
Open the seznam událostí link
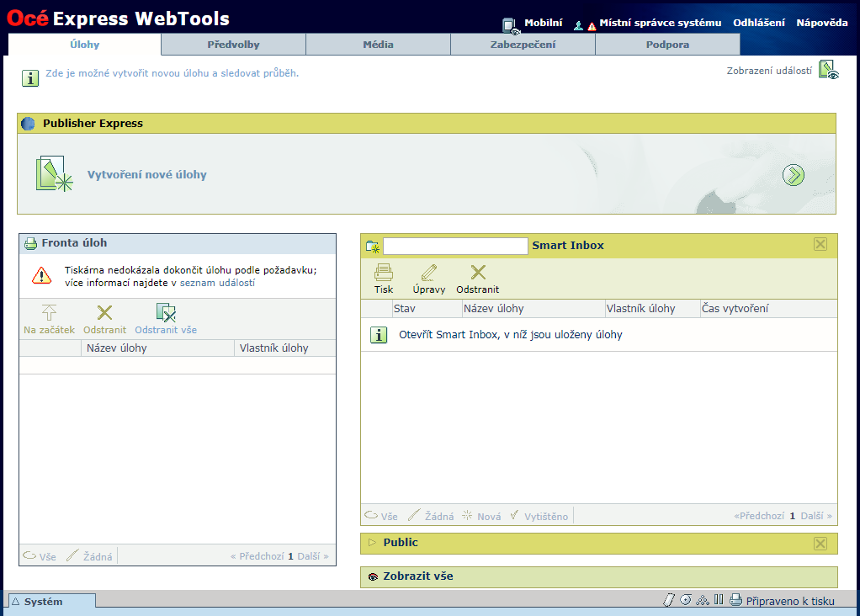217,283
